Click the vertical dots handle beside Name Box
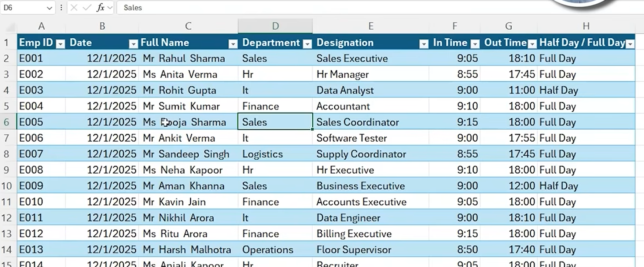The image size is (644, 267). coord(61,8)
